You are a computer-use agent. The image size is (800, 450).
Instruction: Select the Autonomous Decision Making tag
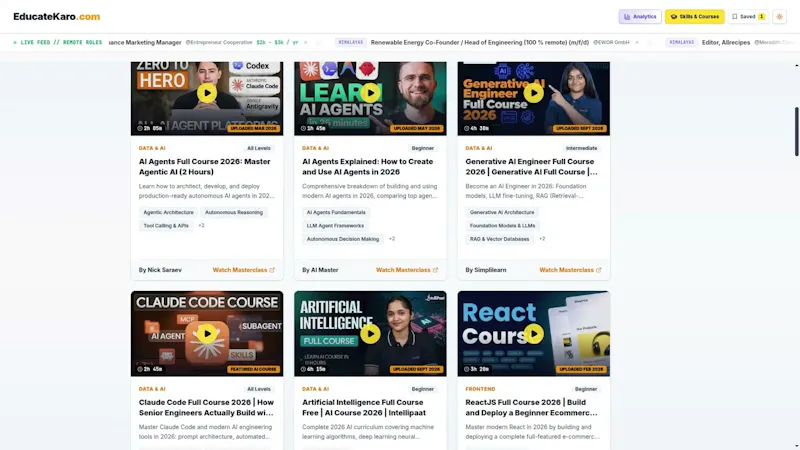pos(343,239)
